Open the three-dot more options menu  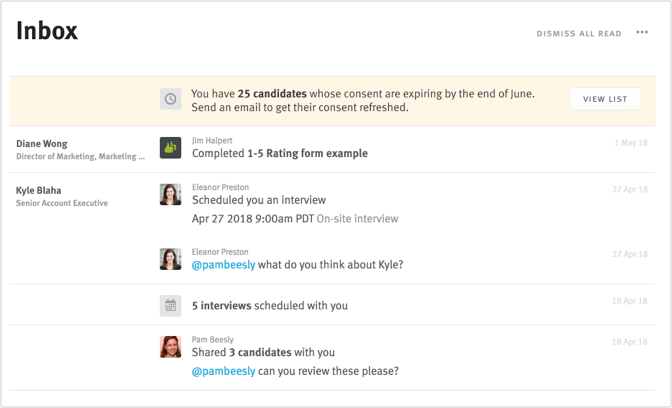642,33
